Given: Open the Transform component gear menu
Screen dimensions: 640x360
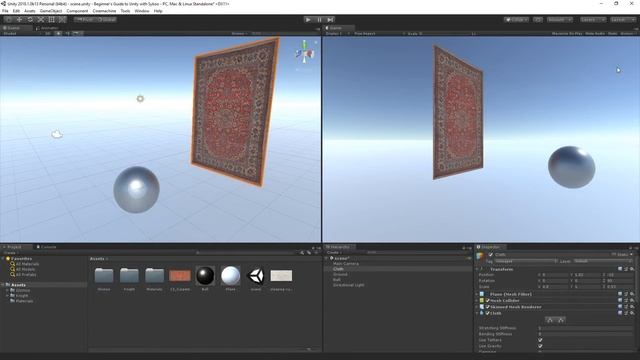Looking at the screenshot, I should [x=632, y=269].
